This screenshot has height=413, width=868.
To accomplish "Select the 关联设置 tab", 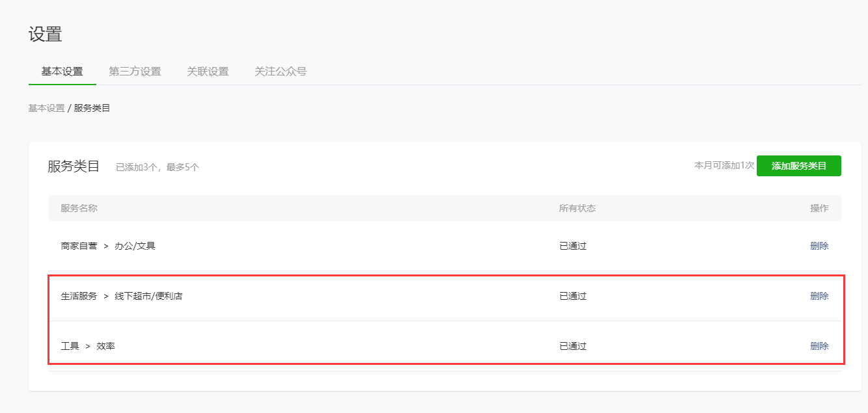I will coord(208,72).
